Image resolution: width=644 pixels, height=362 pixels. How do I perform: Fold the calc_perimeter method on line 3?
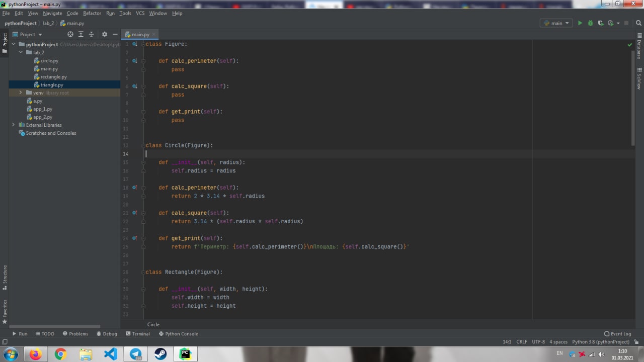[x=143, y=61]
